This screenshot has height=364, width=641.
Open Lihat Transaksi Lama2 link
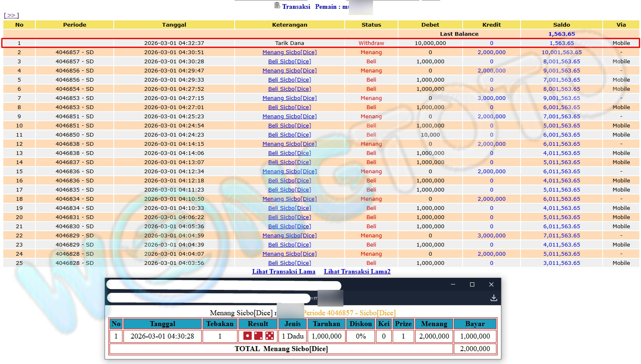(357, 272)
